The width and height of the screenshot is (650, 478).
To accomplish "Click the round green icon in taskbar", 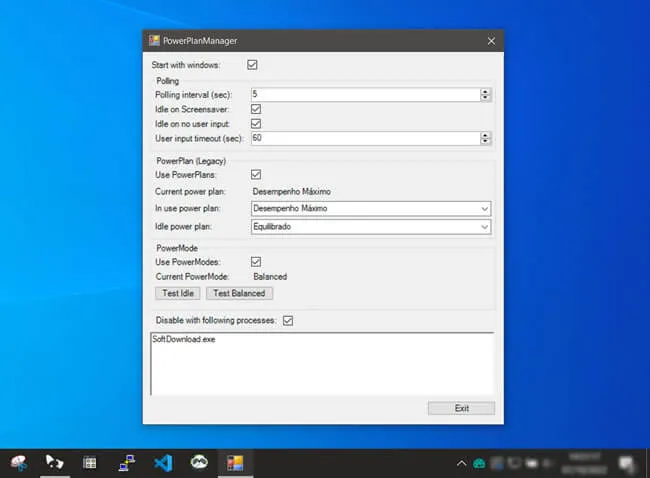I will click(199, 463).
